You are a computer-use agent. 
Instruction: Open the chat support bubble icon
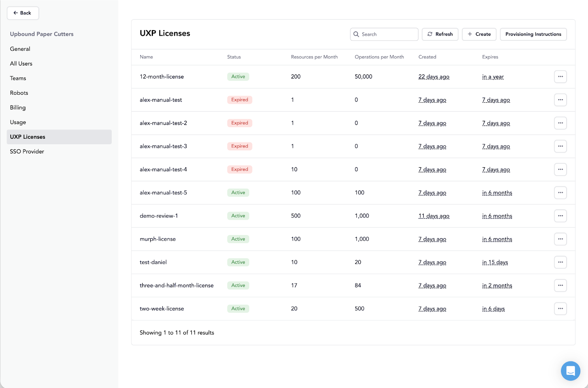coord(570,371)
